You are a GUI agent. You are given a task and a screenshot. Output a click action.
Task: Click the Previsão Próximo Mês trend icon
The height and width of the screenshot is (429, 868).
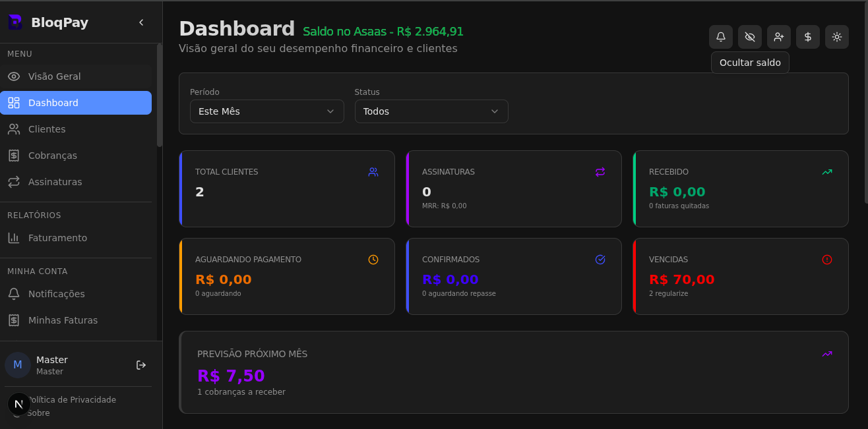827,354
